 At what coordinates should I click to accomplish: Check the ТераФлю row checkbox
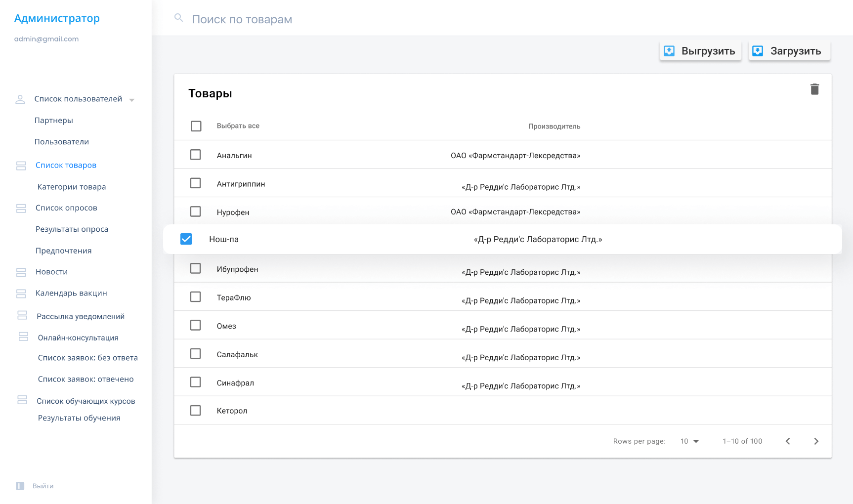pos(196,297)
